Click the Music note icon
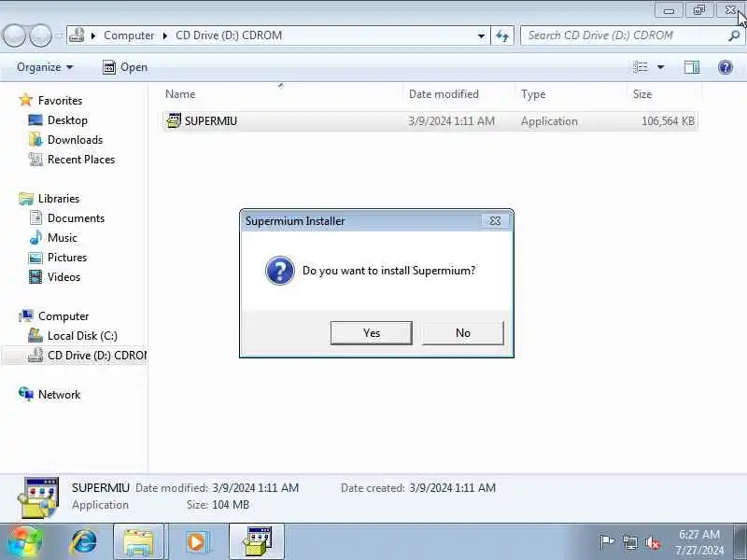Image resolution: width=747 pixels, height=560 pixels. (35, 237)
